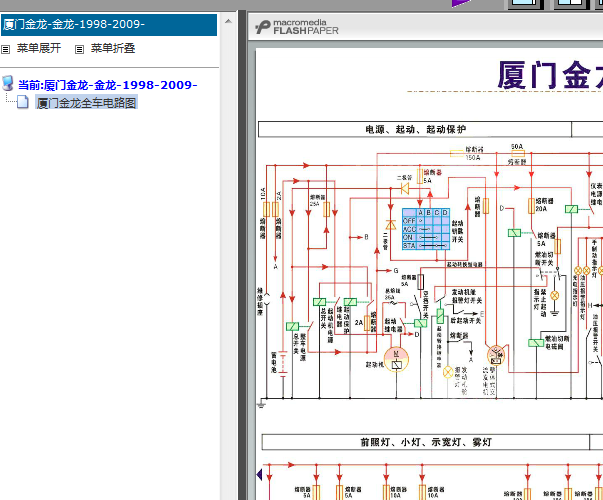Select the first pane layout button
This screenshot has height=500, width=603.
click(524, 3)
